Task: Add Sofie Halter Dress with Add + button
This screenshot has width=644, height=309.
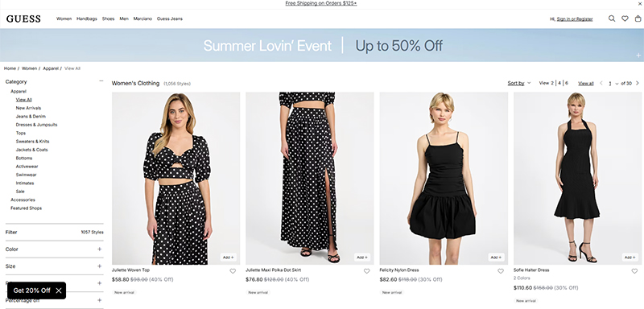Action: [630, 257]
